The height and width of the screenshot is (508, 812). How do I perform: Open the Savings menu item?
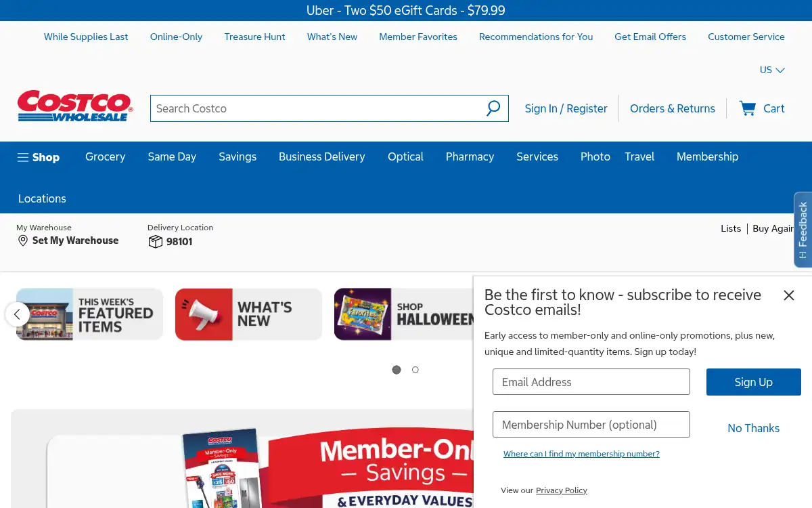pos(238,156)
